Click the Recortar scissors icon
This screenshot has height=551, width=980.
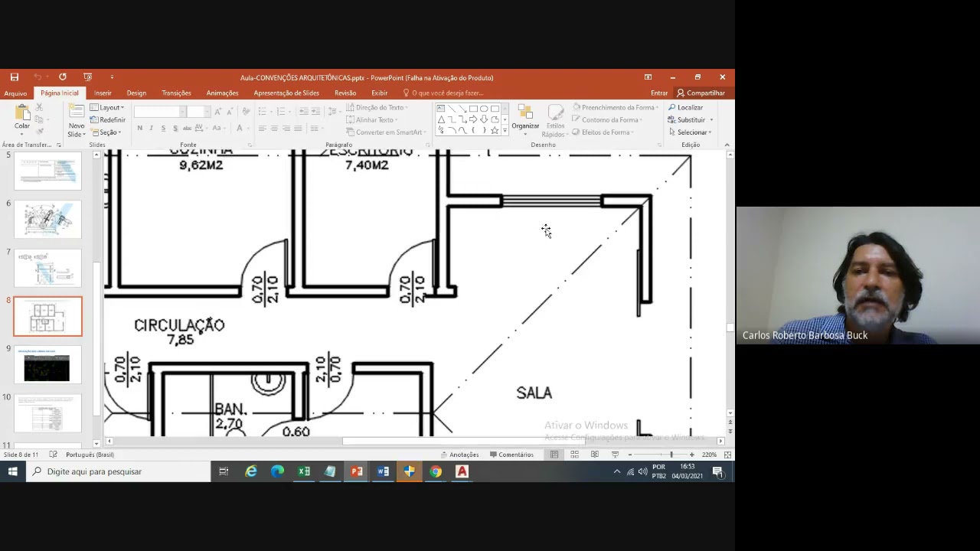point(39,108)
